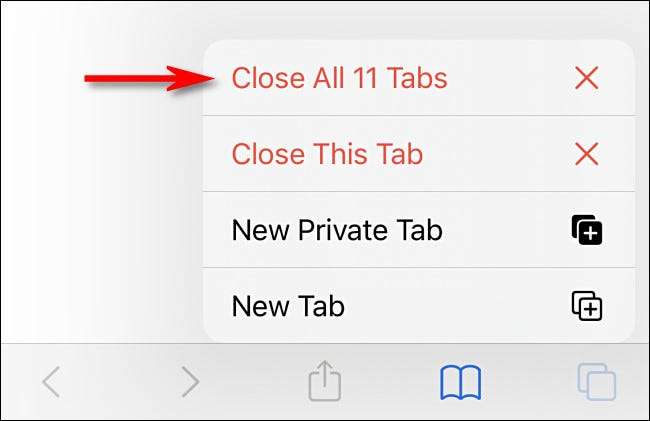Click the red cross on the second menu row

point(587,154)
